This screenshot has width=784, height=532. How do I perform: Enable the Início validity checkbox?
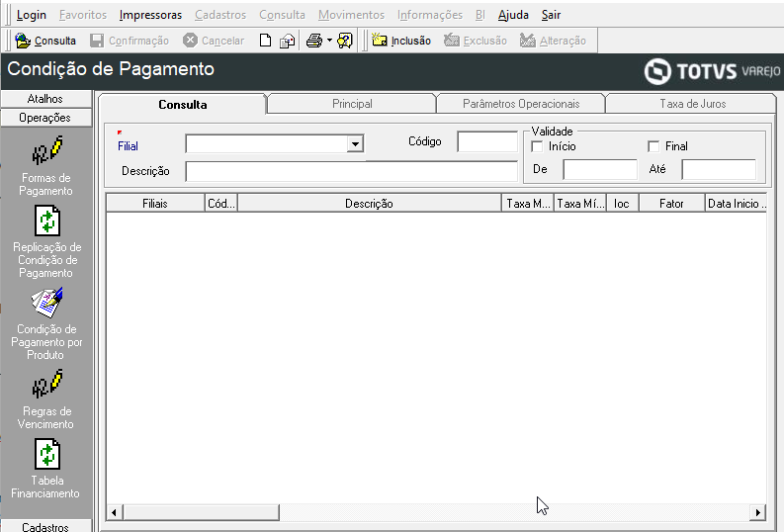(x=537, y=146)
